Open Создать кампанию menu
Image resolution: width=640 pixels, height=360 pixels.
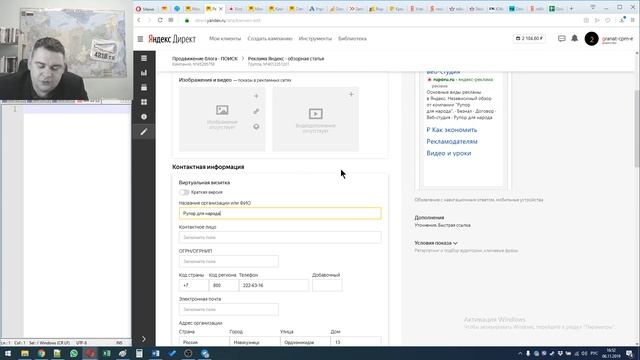coord(270,39)
